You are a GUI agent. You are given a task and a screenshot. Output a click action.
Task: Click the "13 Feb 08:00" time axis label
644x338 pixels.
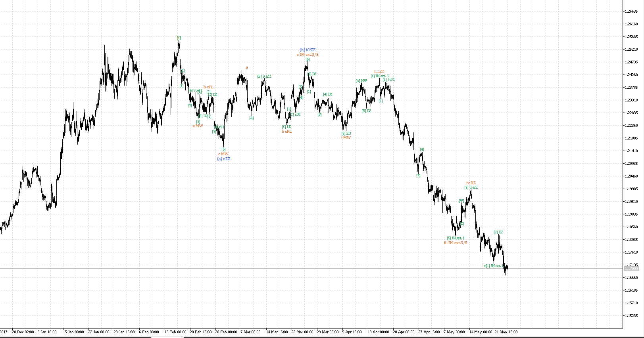pos(175,332)
